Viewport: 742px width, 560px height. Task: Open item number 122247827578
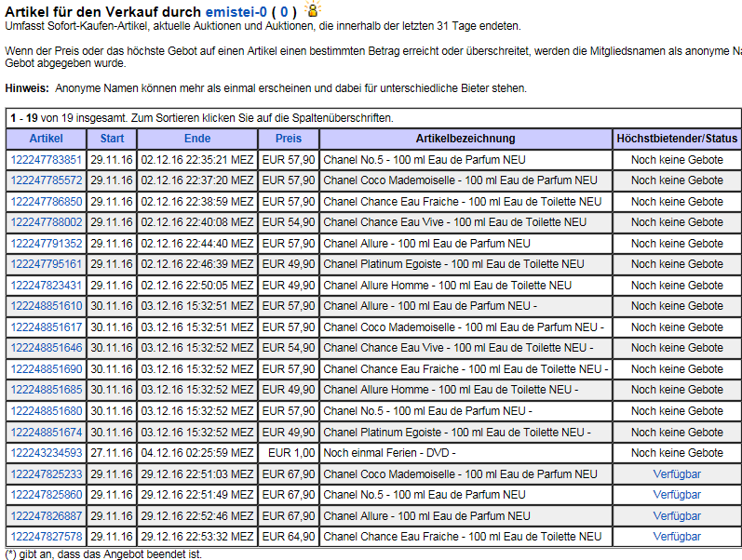coord(47,537)
